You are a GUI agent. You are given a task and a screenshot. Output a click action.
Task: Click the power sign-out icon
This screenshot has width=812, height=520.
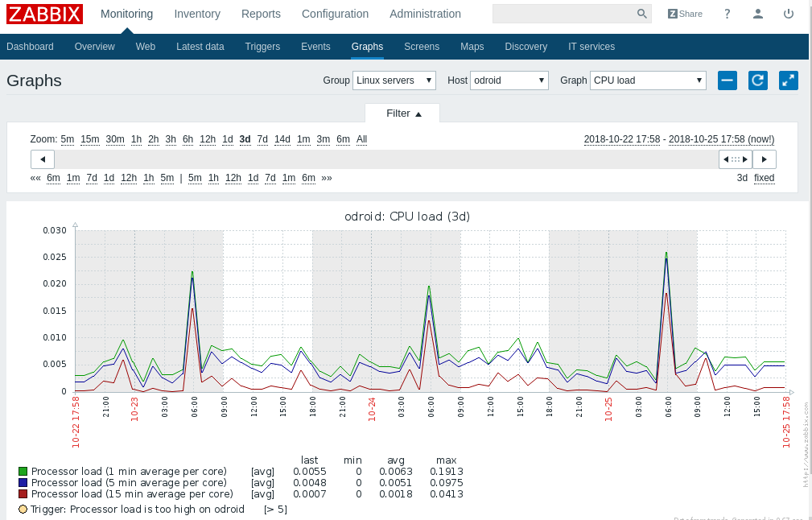[788, 14]
